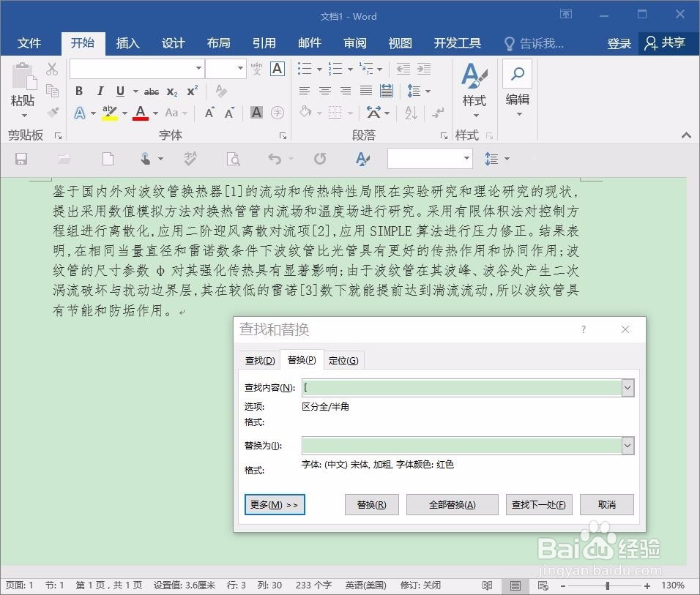Viewport: 700px width, 595px height.
Task: Switch to the 定位(G) tab in dialog
Action: (x=343, y=359)
